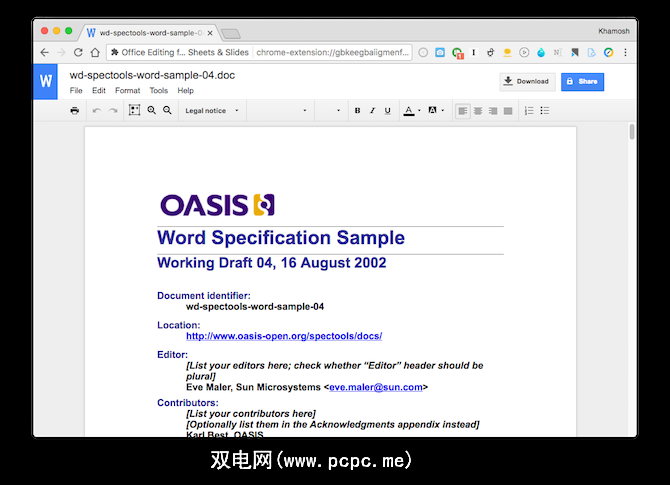The width and height of the screenshot is (670, 485).
Task: Align text to the left
Action: [x=462, y=111]
